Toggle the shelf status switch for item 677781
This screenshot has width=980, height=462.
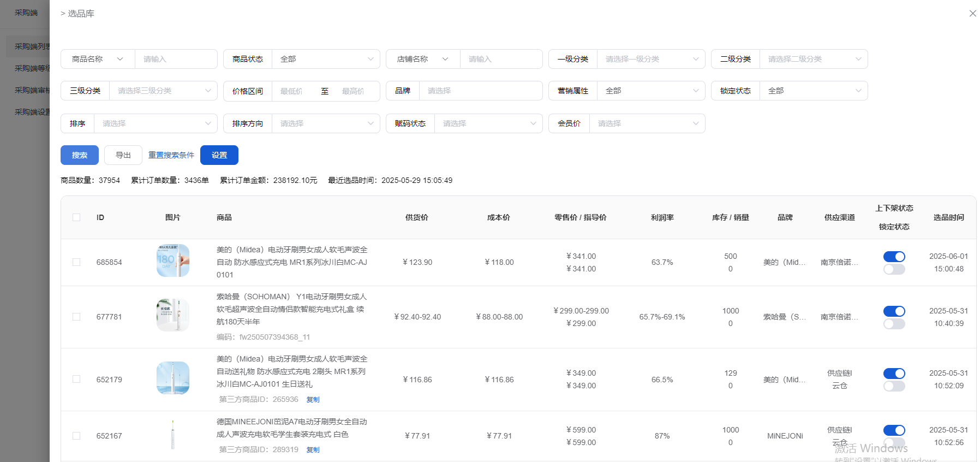894,311
